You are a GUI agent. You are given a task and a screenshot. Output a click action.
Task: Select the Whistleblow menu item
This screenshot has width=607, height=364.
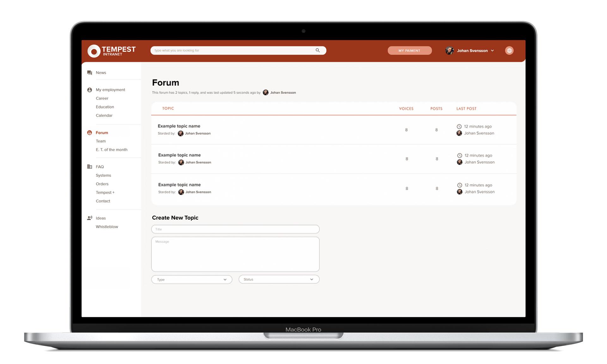coord(107,227)
